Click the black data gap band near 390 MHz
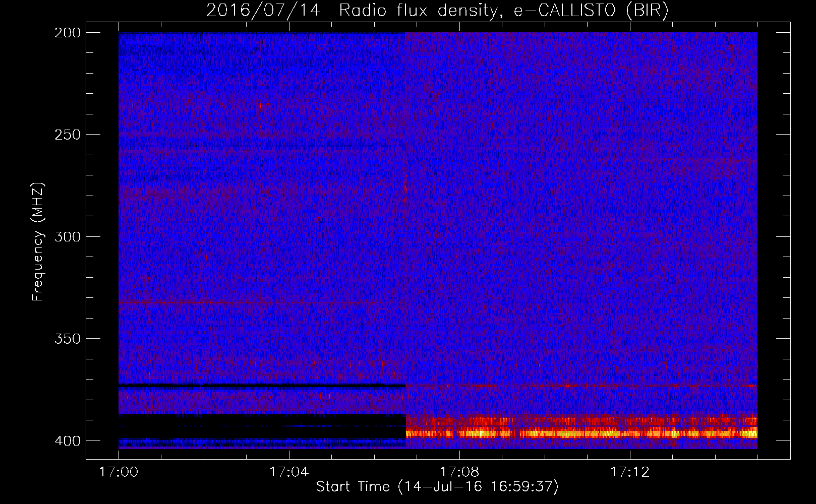This screenshot has width=816, height=504. [x=262, y=426]
